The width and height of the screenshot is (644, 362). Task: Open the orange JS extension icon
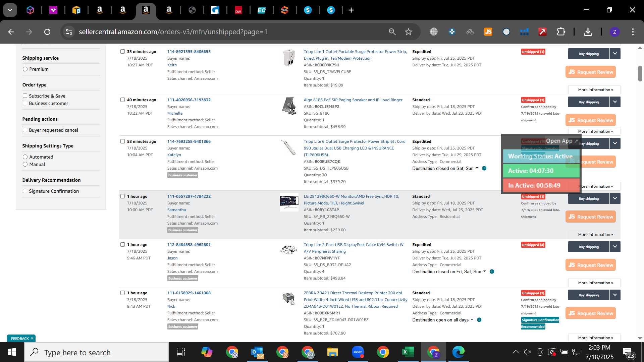(x=488, y=32)
